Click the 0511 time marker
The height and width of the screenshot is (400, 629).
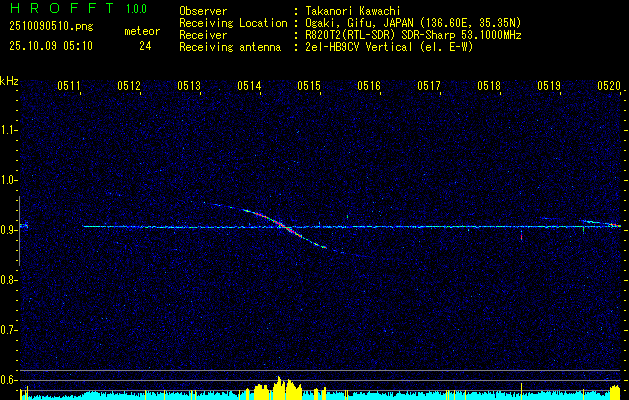click(69, 87)
